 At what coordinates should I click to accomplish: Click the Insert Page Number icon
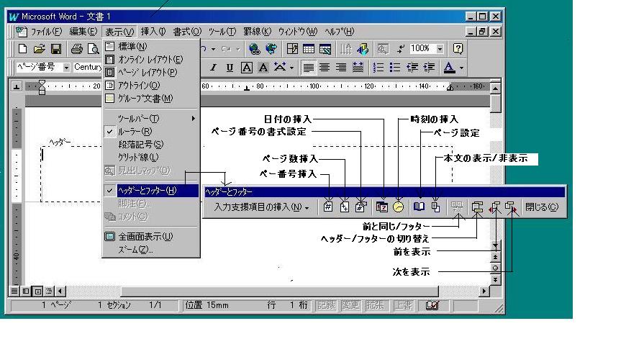[327, 207]
